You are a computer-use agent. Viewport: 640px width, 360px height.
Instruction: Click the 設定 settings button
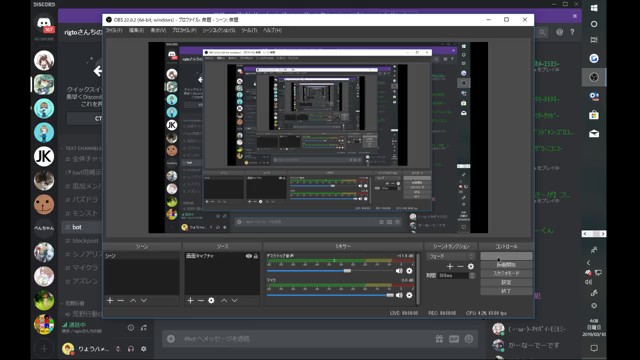tap(506, 282)
